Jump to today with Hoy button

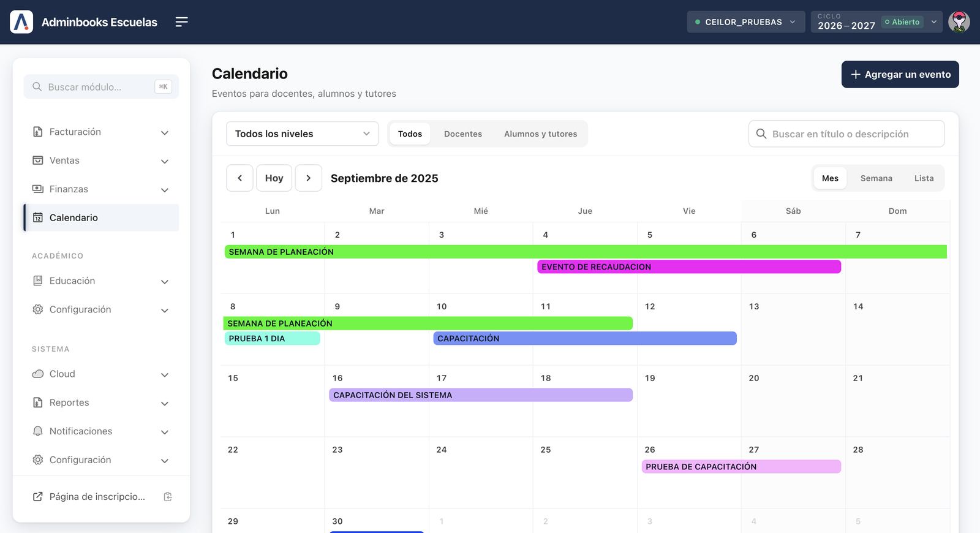click(x=274, y=178)
